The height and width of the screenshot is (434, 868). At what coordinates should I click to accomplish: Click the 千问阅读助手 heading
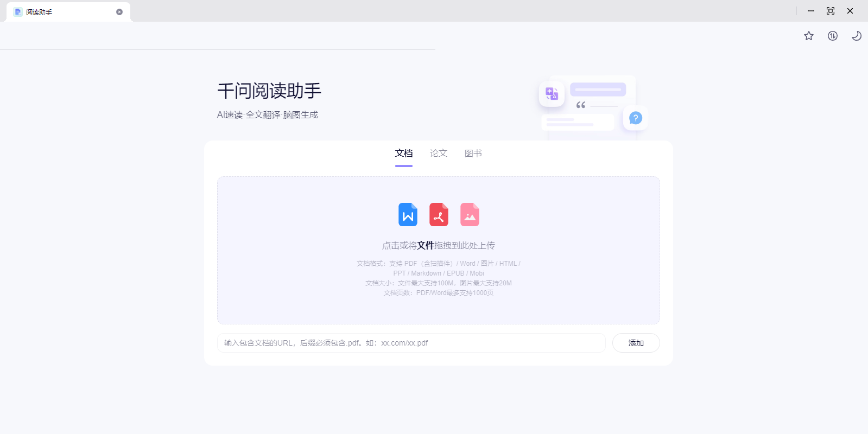pos(269,91)
